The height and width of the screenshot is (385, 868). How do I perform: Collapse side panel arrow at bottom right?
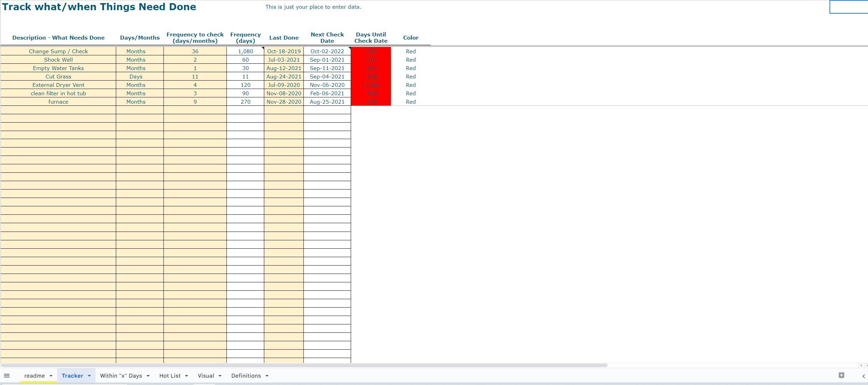[x=863, y=376]
